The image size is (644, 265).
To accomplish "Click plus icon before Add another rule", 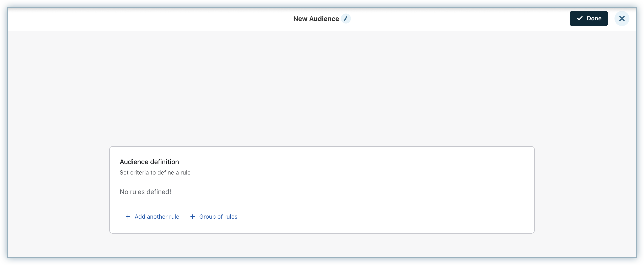I will tap(128, 217).
